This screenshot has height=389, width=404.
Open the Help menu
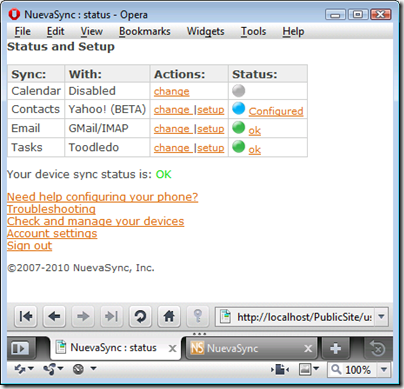point(293,31)
